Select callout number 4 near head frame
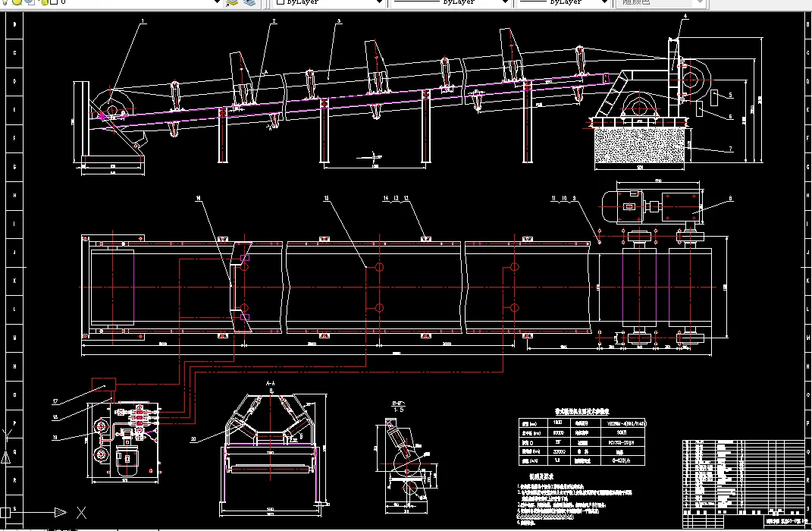 (685, 17)
